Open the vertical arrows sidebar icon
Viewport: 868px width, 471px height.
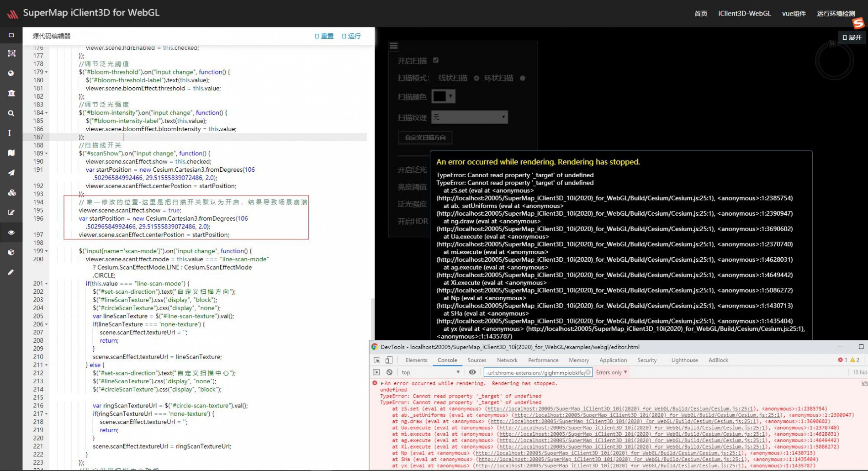pos(10,133)
